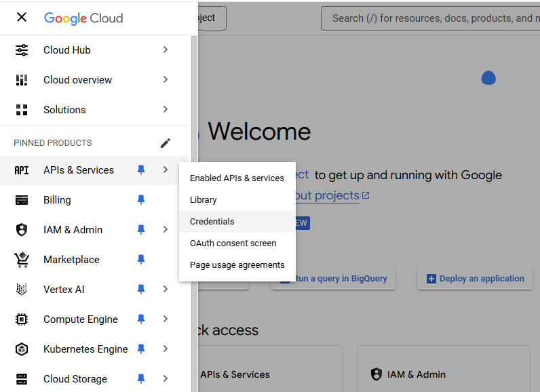Click the Google Cloud logo
The image size is (540, 392).
tap(83, 18)
